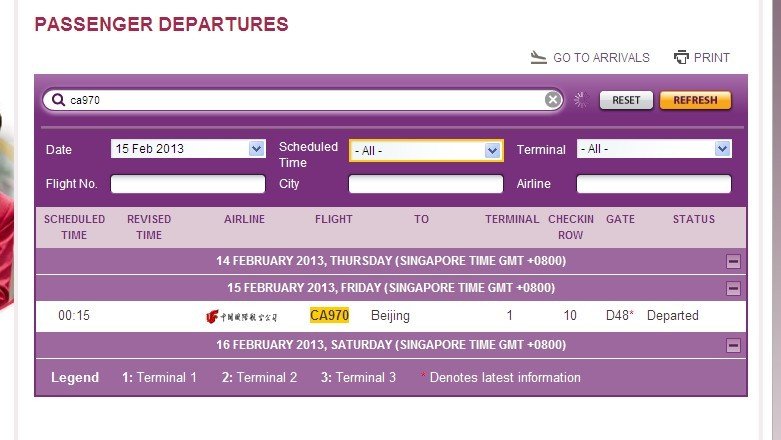Click the Print link text
Screen dimensions: 781x440
712,58
